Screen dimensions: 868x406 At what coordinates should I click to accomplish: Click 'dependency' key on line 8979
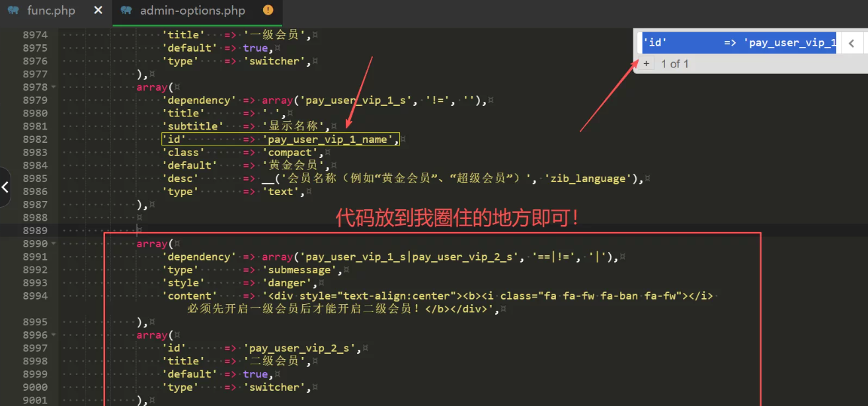pos(199,101)
